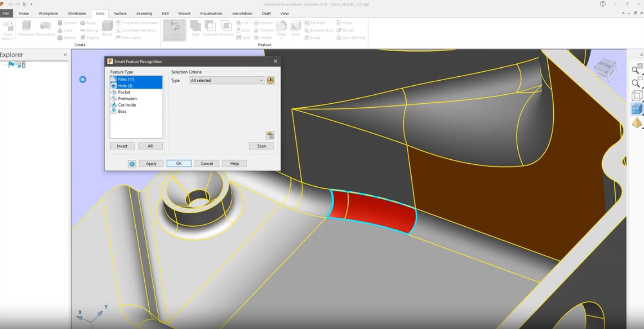Open the Type 'All selected' dropdown
Viewport: 644px width, 329px height.
227,80
